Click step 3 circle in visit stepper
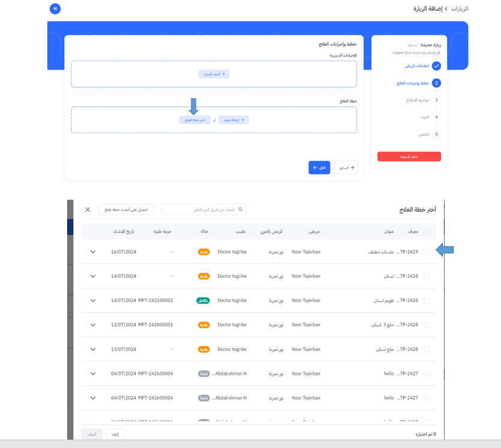501x448 pixels. click(436, 100)
